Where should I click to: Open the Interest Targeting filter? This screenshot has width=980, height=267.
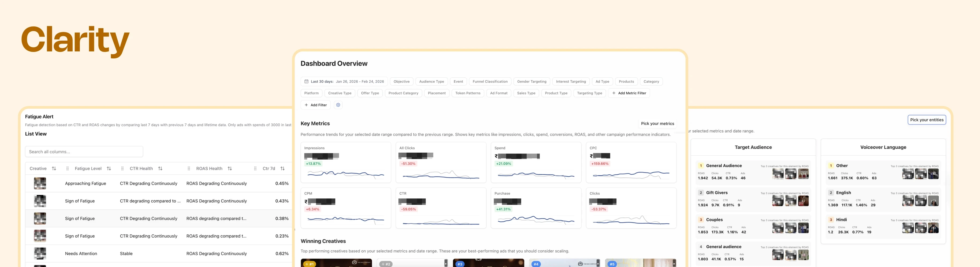[x=571, y=81]
